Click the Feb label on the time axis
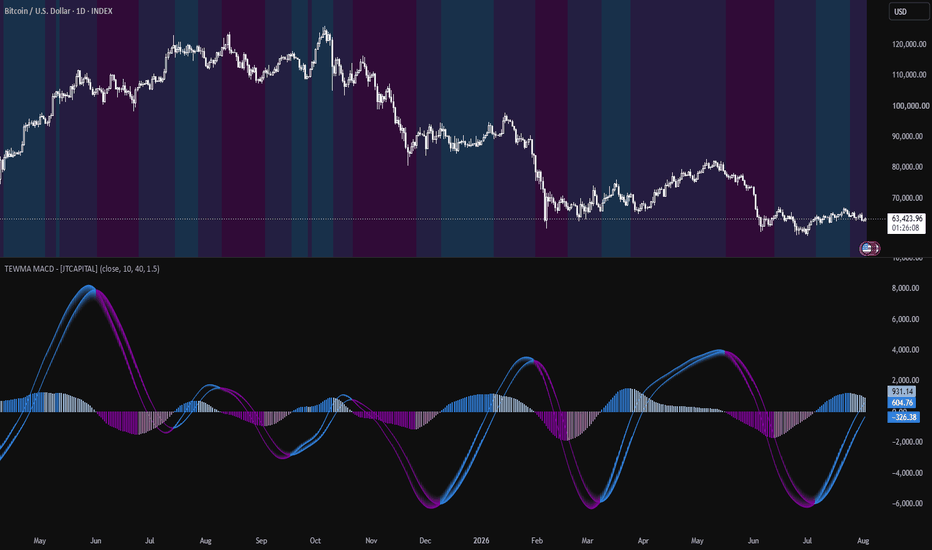Screen dimensions: 932x550 pos(537,540)
